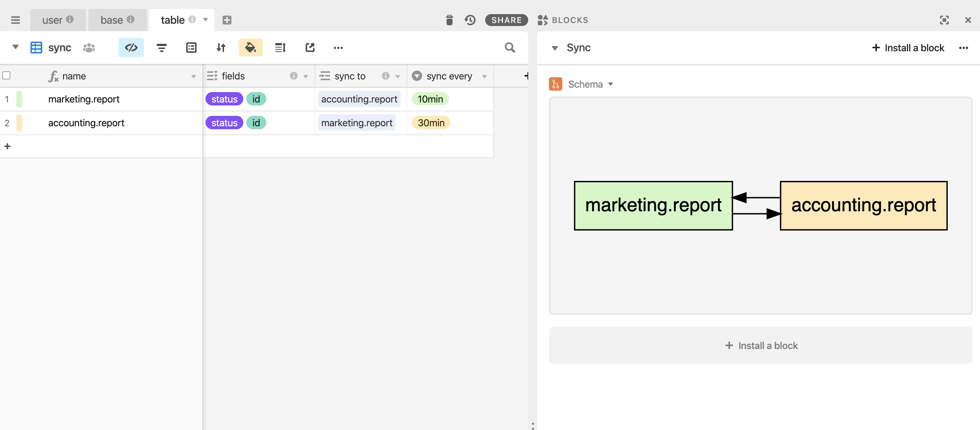Click the SHARE button
Image resolution: width=980 pixels, height=430 pixels.
coord(506,20)
